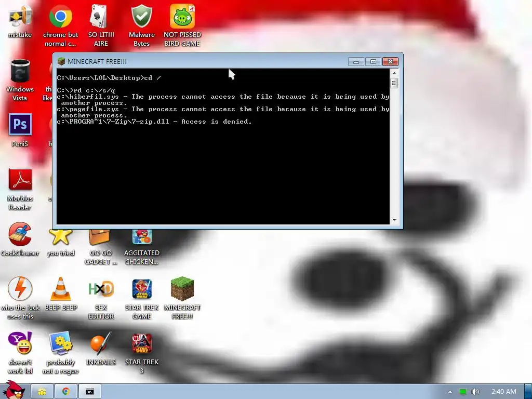Image resolution: width=532 pixels, height=399 pixels.
Task: Select the command prompt taskbar button
Action: 89,392
